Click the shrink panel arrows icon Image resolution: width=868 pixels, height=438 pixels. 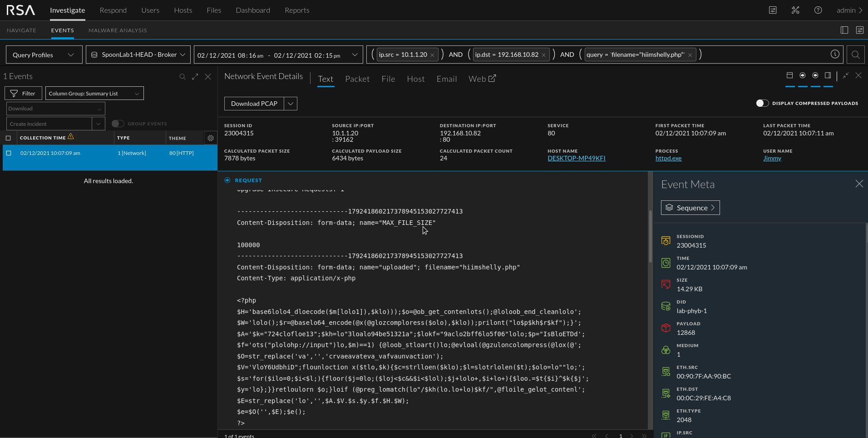click(845, 76)
